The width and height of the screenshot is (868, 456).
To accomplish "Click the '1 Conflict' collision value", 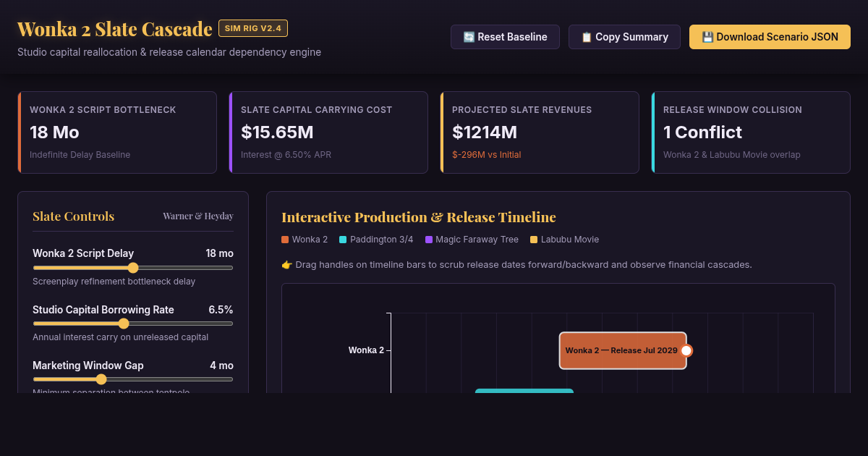I will point(703,132).
